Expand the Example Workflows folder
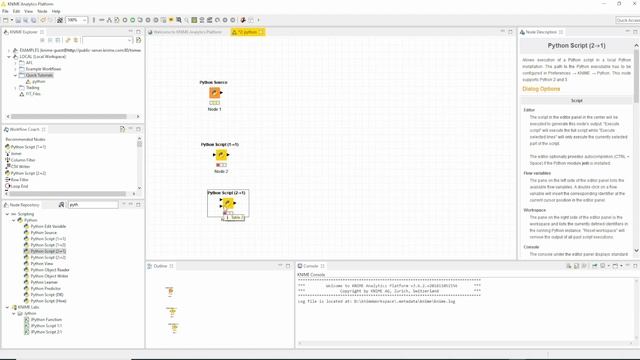Viewport: 640px width, 360px height. point(16,69)
